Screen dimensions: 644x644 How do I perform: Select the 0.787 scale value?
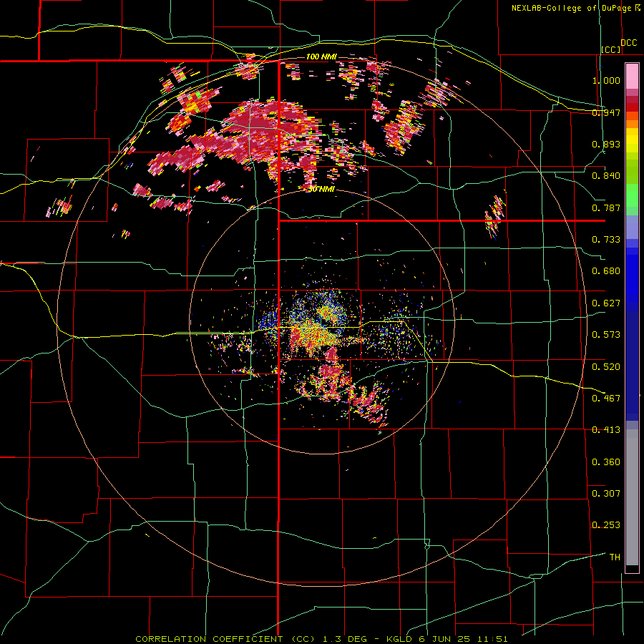tap(606, 208)
